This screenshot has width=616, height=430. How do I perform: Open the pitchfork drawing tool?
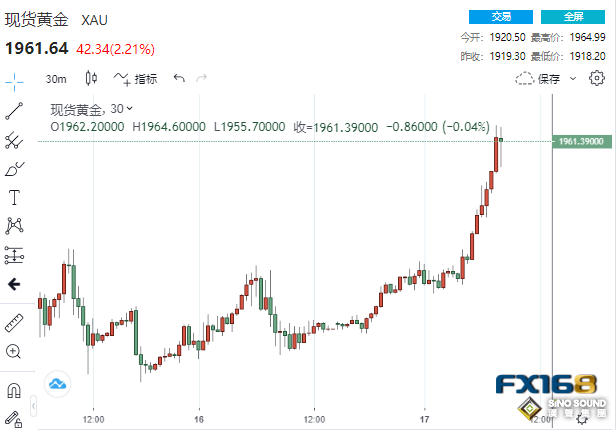pyautogui.click(x=14, y=140)
